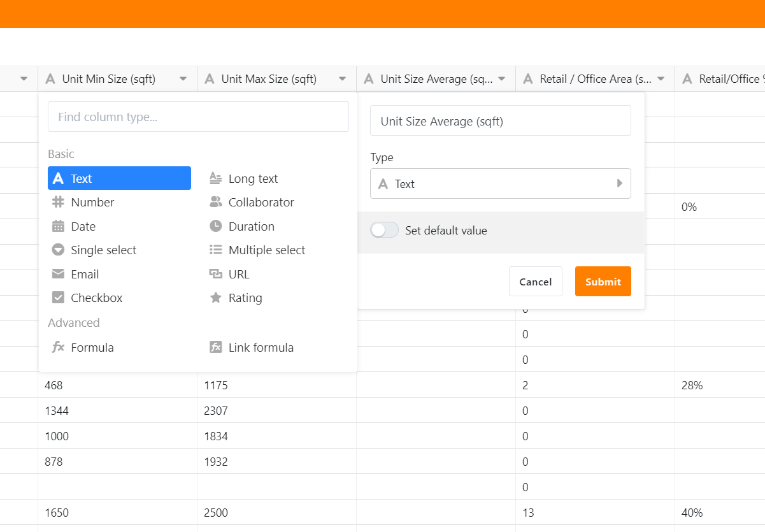
Task: Expand Unit Max Size column dropdown arrow
Action: [x=343, y=79]
